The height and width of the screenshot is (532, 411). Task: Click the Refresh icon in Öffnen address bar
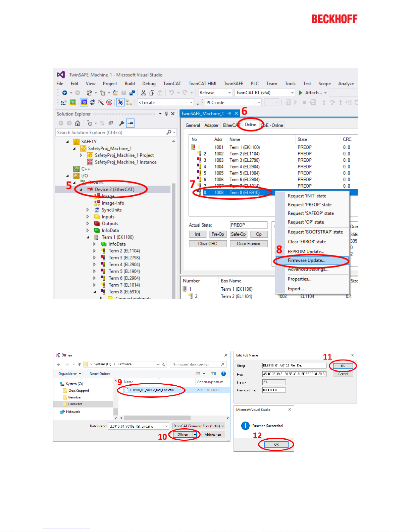click(164, 364)
